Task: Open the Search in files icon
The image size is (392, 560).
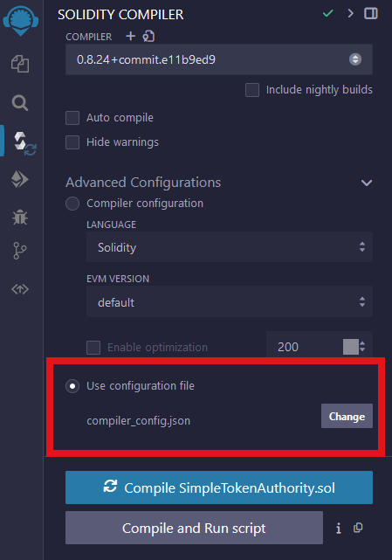Action: click(x=20, y=103)
